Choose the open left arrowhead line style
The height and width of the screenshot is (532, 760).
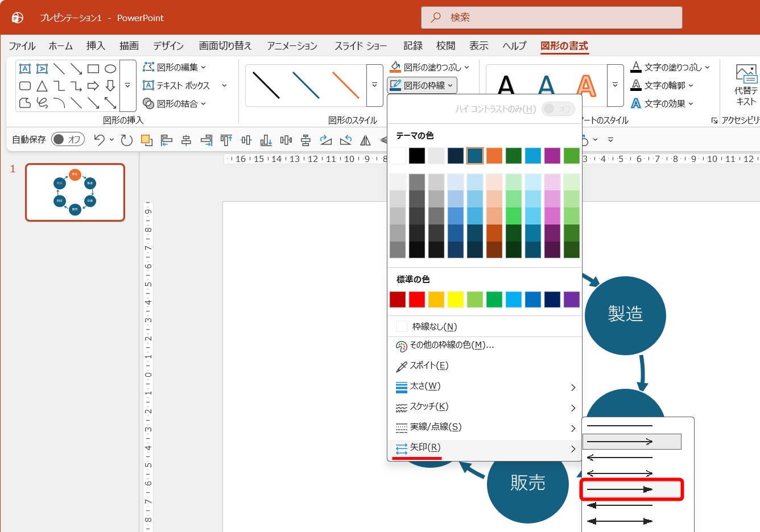pos(631,458)
